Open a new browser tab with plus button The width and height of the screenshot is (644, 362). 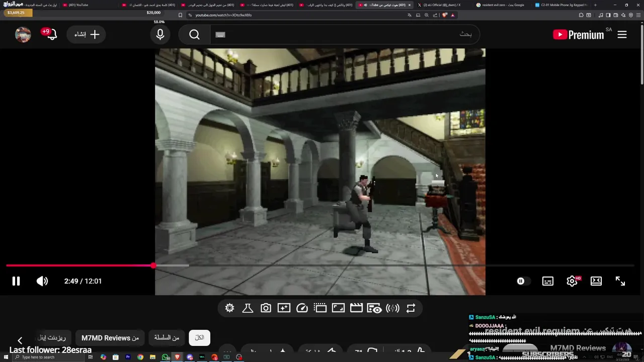[595, 5]
